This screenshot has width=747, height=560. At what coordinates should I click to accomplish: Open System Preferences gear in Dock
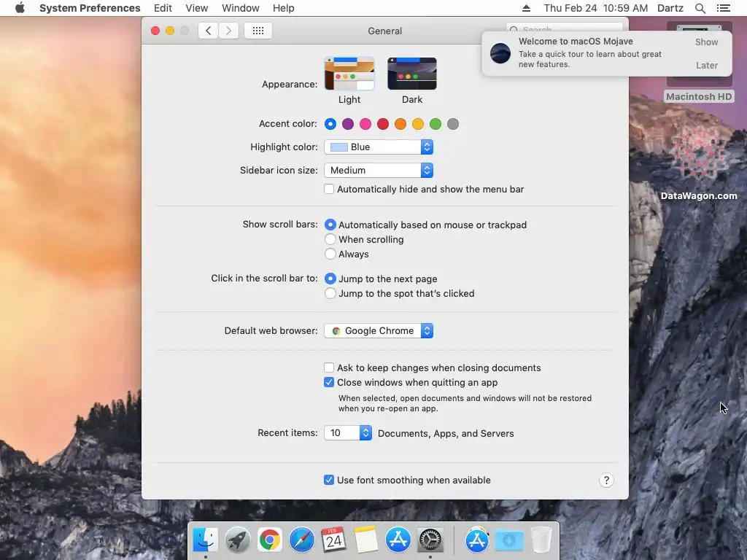[x=430, y=540]
